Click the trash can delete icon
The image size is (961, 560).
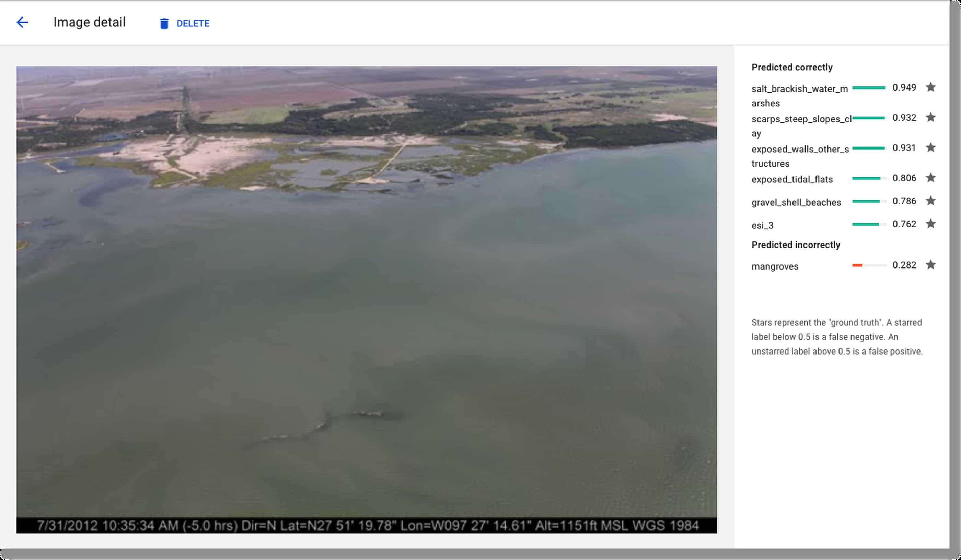(x=164, y=24)
